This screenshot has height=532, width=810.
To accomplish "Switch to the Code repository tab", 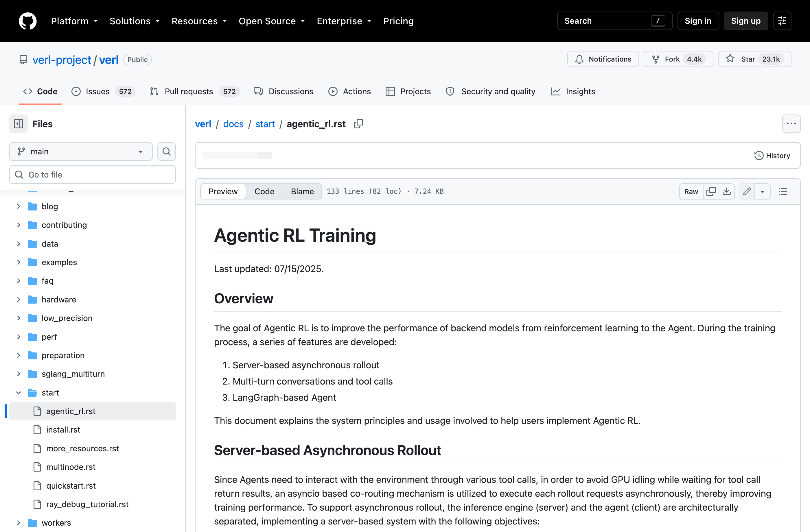I will [x=40, y=91].
